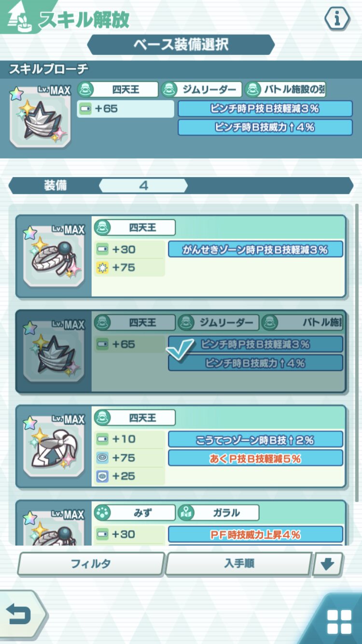
Task: Tap the みず type tag icon
Action: [x=102, y=513]
